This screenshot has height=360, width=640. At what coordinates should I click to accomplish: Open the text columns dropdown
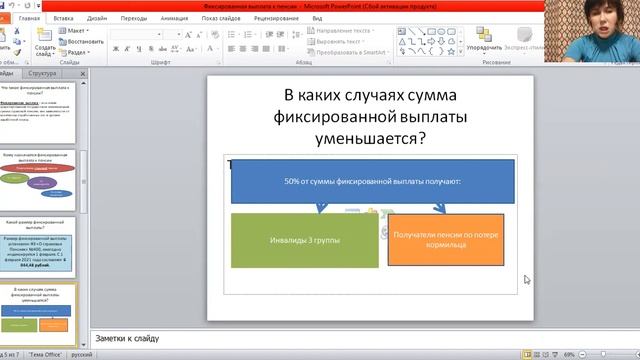[282, 49]
